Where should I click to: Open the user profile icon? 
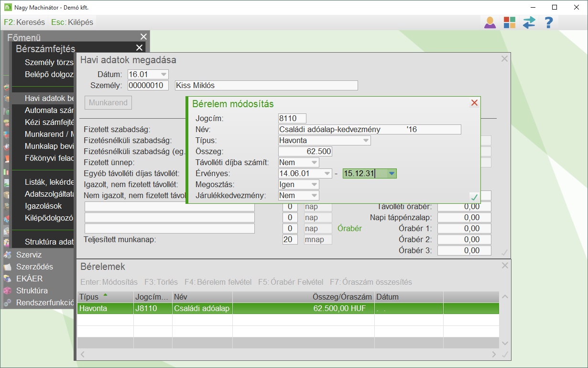click(x=490, y=22)
